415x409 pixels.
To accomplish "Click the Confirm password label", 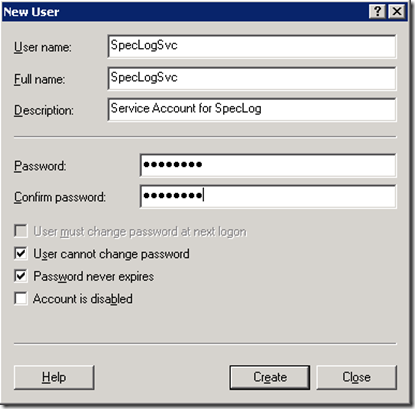I will pos(60,197).
